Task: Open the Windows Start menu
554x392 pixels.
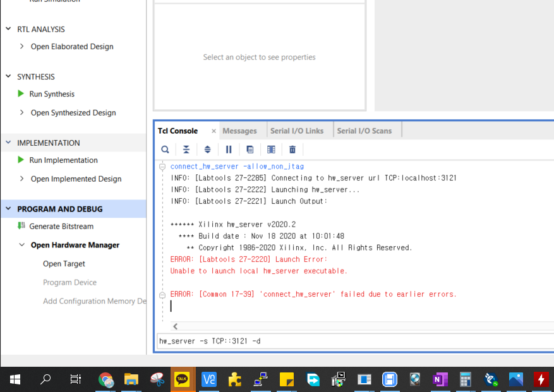Action: pyautogui.click(x=15, y=379)
